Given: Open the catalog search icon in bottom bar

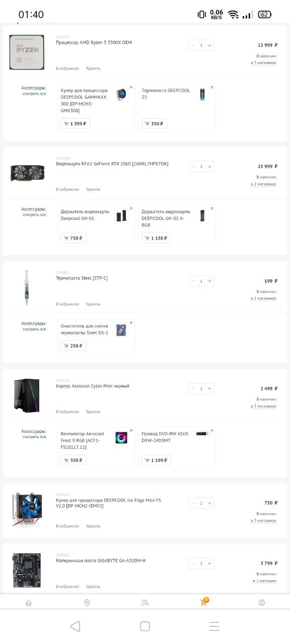Looking at the screenshot, I should 145,603.
